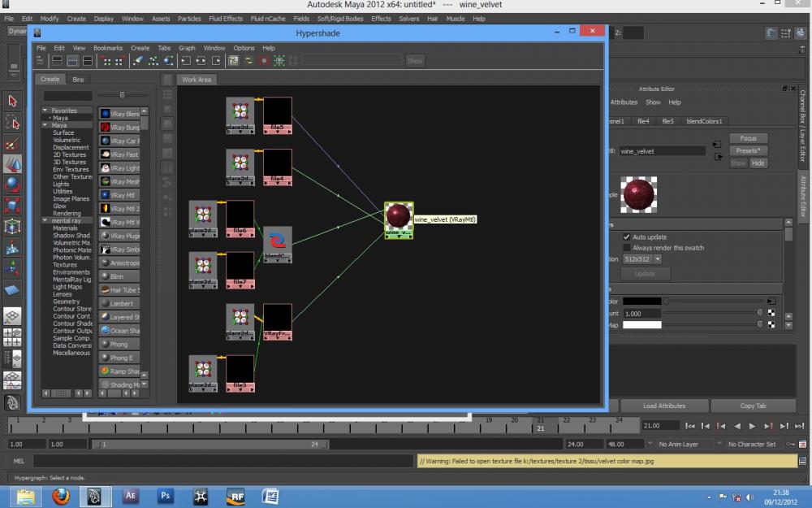Create a Lambert shader from the list

point(119,303)
